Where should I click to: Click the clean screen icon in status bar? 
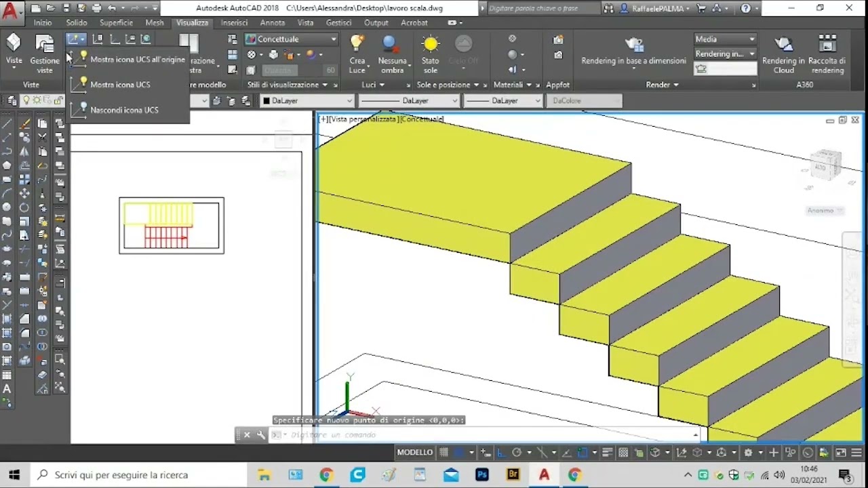coord(841,453)
